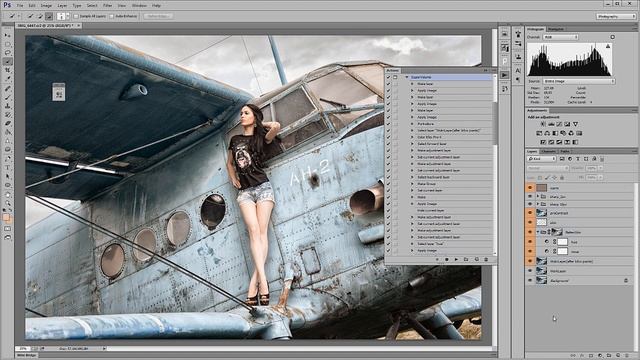Click the Play selection button in Actions panel

click(456, 259)
